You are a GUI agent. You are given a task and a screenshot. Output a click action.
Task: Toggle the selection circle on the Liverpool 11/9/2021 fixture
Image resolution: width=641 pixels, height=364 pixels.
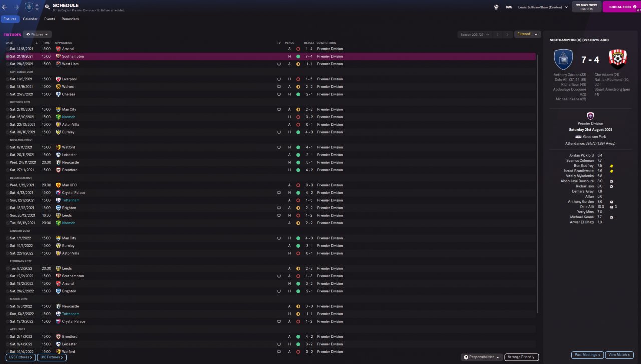tap(8, 79)
